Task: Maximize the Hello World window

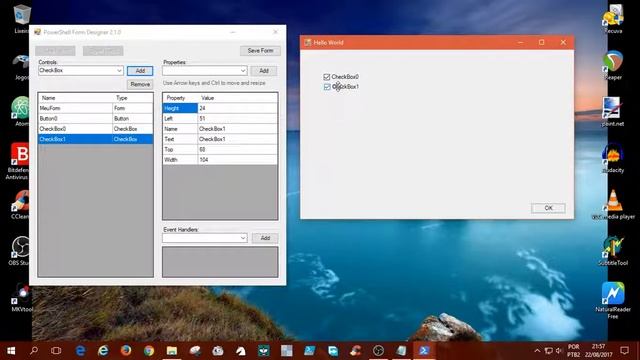Action: click(542, 42)
